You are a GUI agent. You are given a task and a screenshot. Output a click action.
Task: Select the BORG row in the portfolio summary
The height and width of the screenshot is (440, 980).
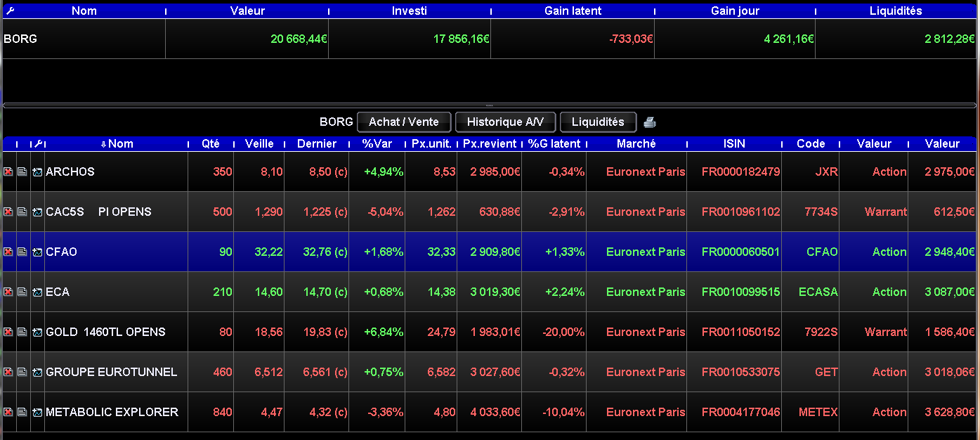point(490,39)
